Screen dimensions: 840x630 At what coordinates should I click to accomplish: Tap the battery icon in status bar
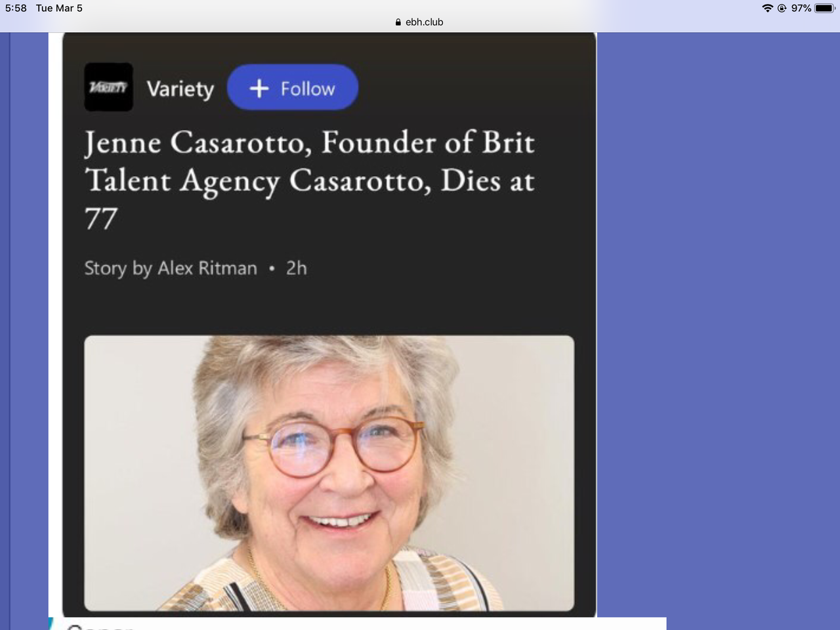point(825,8)
